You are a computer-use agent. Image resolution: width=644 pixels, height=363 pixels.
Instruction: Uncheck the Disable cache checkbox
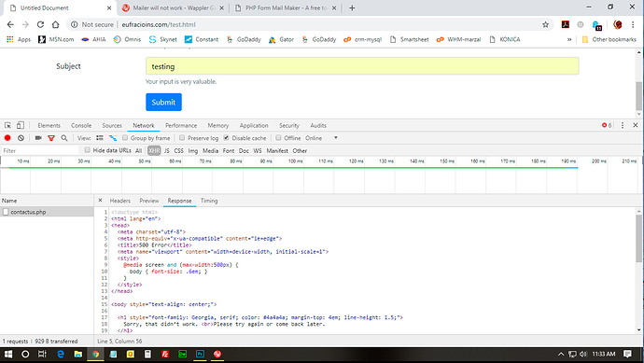(x=226, y=137)
